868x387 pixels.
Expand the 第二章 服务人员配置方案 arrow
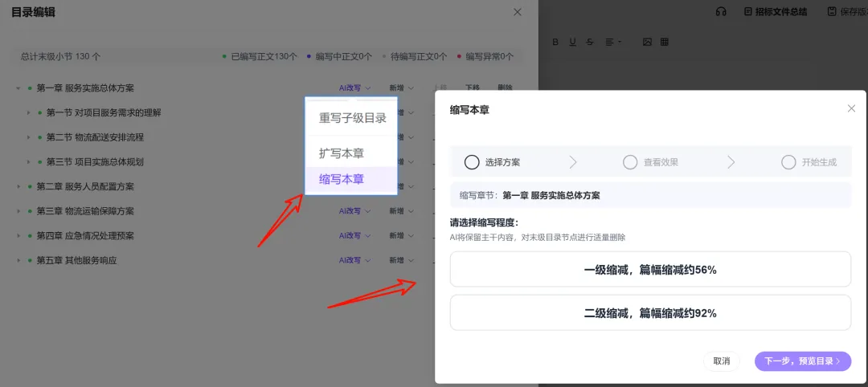18,187
